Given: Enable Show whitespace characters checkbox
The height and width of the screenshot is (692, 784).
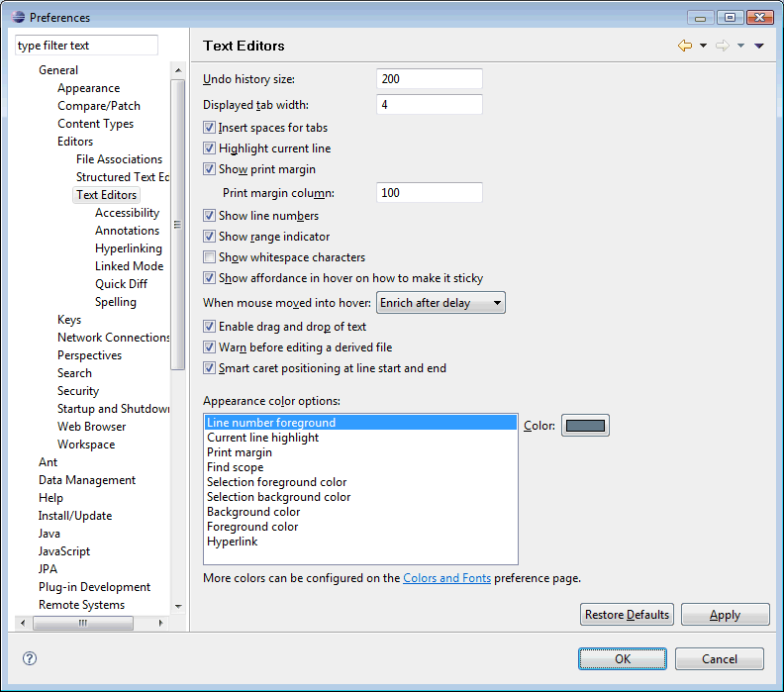Looking at the screenshot, I should 209,257.
